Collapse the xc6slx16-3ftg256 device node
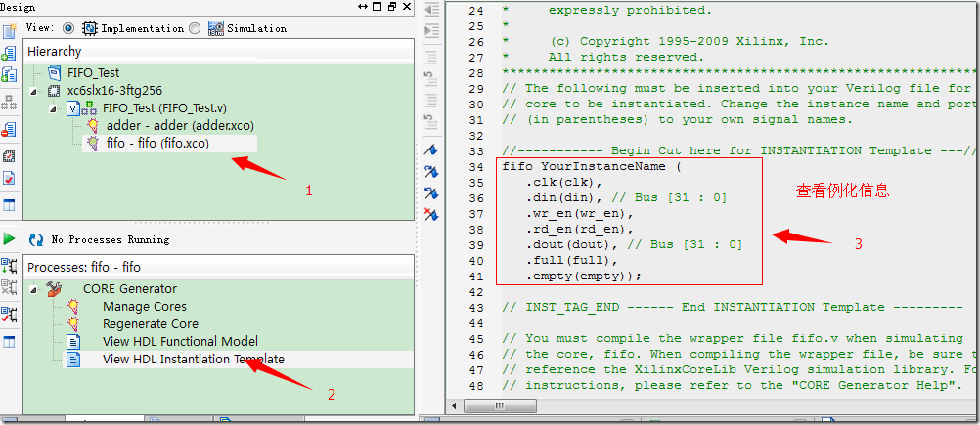 pos(35,91)
